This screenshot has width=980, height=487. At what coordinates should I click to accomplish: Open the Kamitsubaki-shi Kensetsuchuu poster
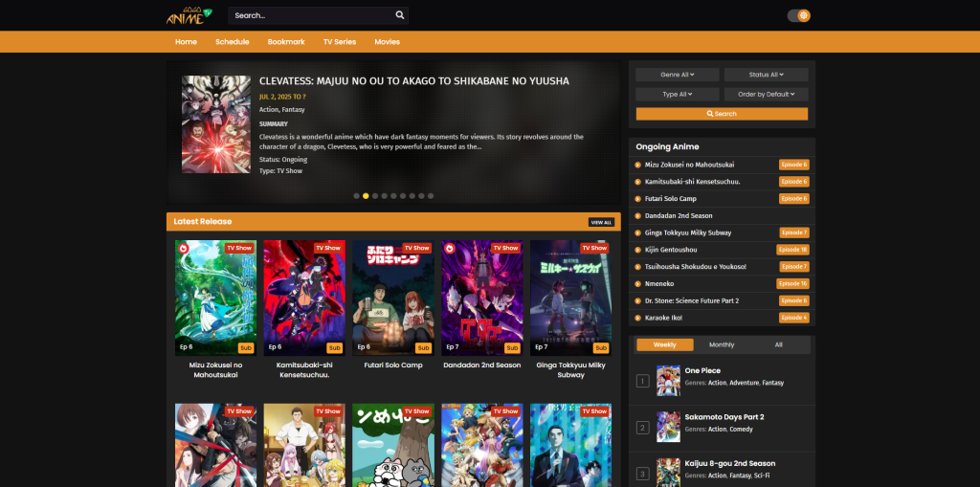tap(304, 299)
